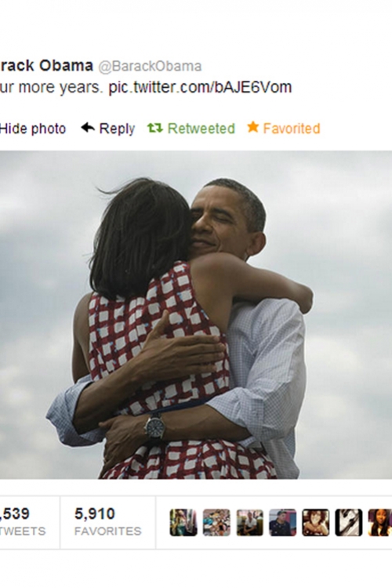This screenshot has width=392, height=588.
Task: Open Barack Obama's profile name link
Action: coord(46,66)
